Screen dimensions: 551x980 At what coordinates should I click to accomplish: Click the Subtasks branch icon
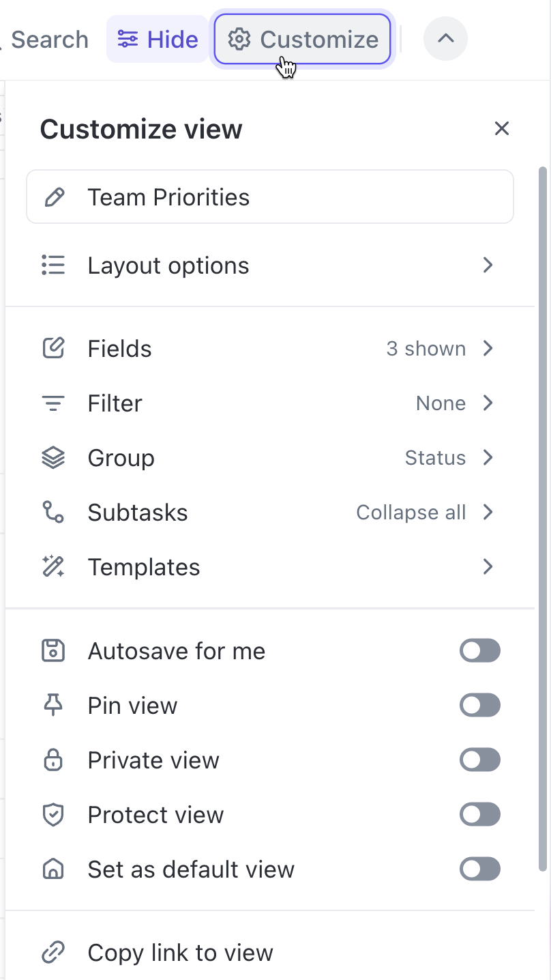pos(53,512)
